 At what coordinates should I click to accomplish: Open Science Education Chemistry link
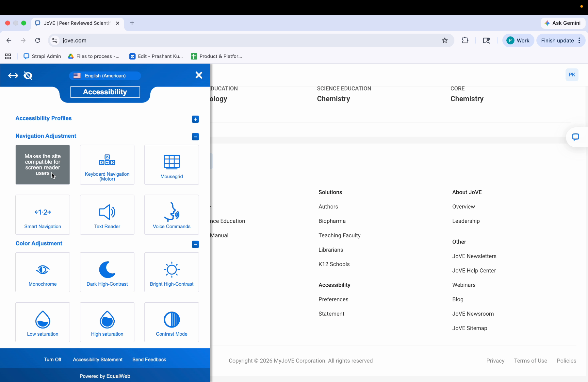(x=334, y=99)
